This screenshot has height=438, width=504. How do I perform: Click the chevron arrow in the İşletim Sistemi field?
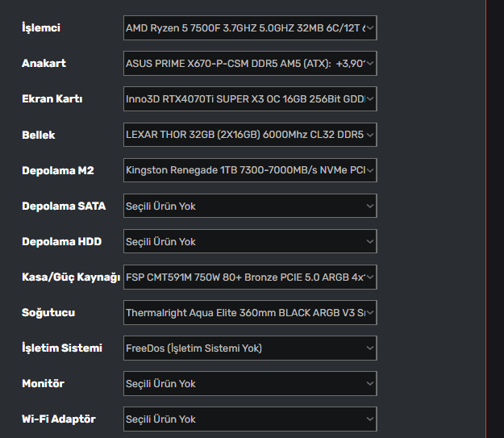[370, 348]
